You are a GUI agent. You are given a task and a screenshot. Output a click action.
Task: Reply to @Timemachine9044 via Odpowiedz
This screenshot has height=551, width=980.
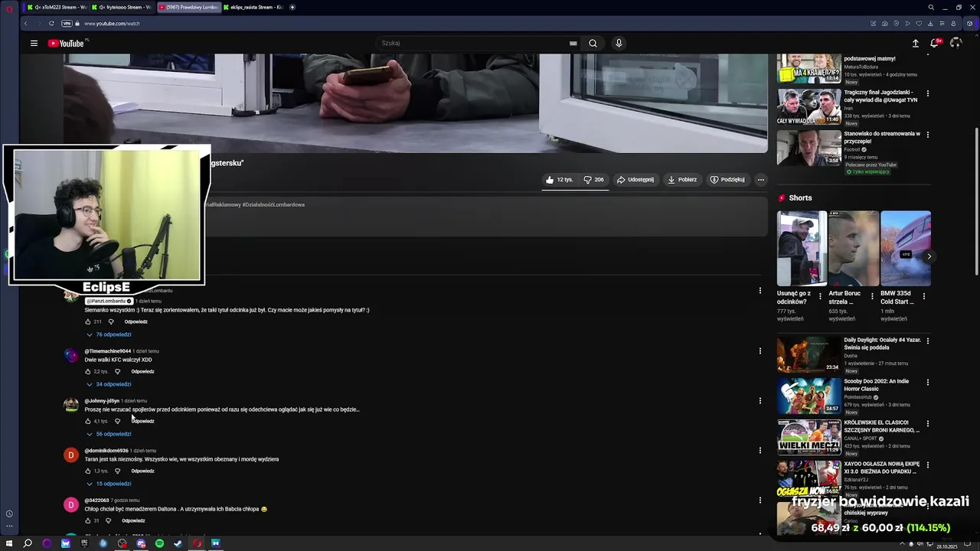[x=142, y=371]
